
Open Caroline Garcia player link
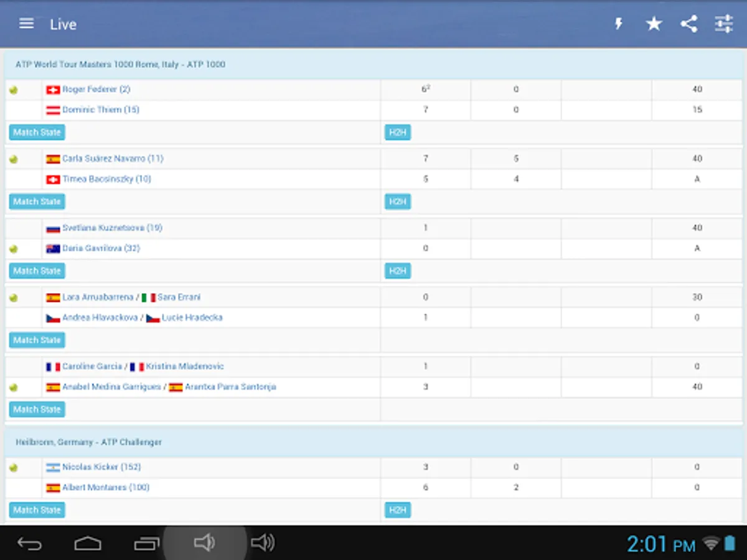click(x=92, y=366)
